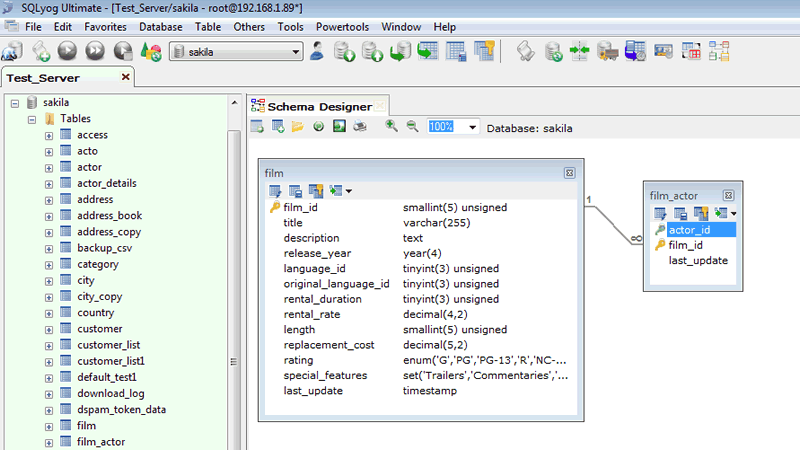This screenshot has width=800, height=450.
Task: Select dspam_token_data table in tree
Action: (x=121, y=410)
